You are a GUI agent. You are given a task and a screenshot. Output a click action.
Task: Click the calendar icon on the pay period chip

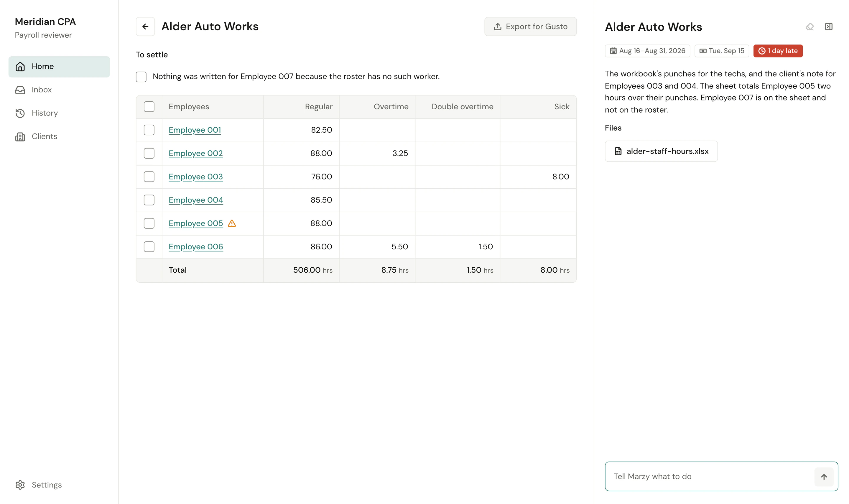[613, 51]
